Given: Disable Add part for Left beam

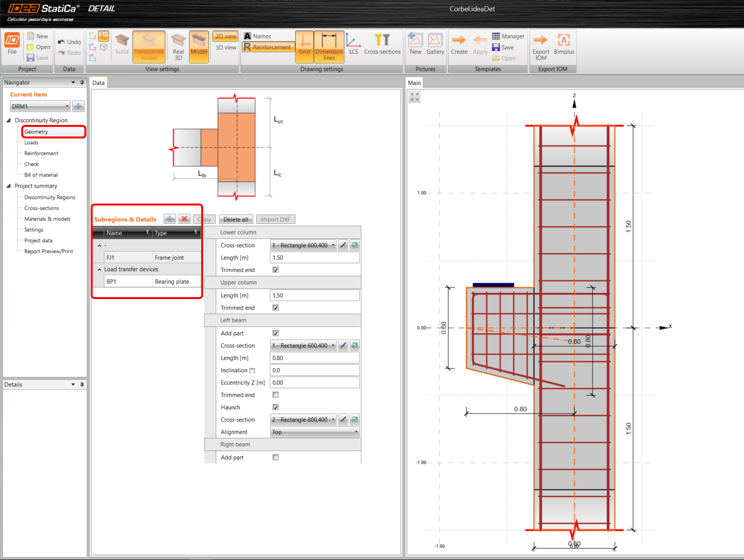Looking at the screenshot, I should click(276, 333).
